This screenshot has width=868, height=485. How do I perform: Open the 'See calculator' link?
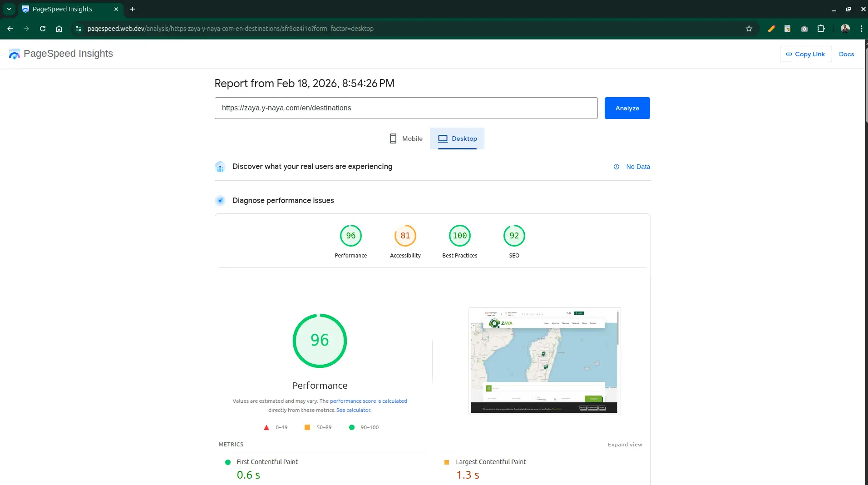coord(353,410)
